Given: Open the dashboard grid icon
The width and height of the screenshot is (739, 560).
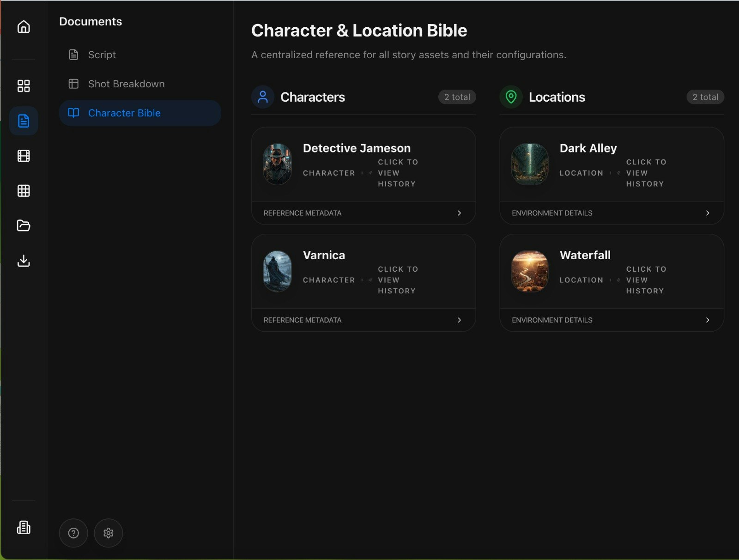Looking at the screenshot, I should (x=24, y=86).
